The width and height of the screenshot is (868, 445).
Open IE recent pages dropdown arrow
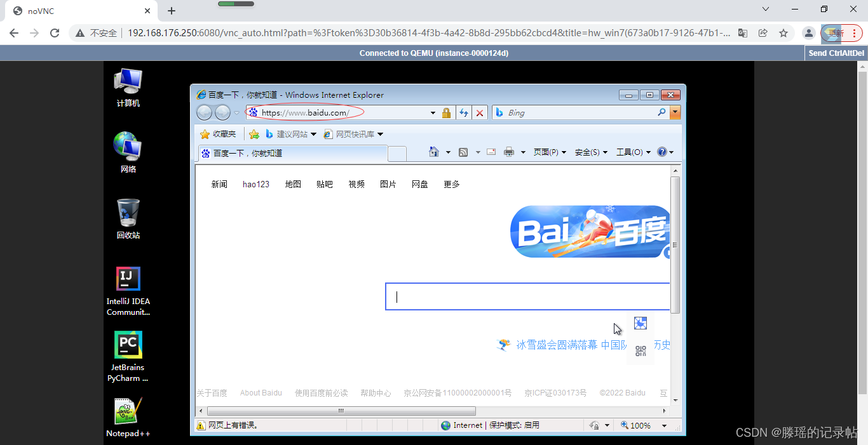[236, 113]
